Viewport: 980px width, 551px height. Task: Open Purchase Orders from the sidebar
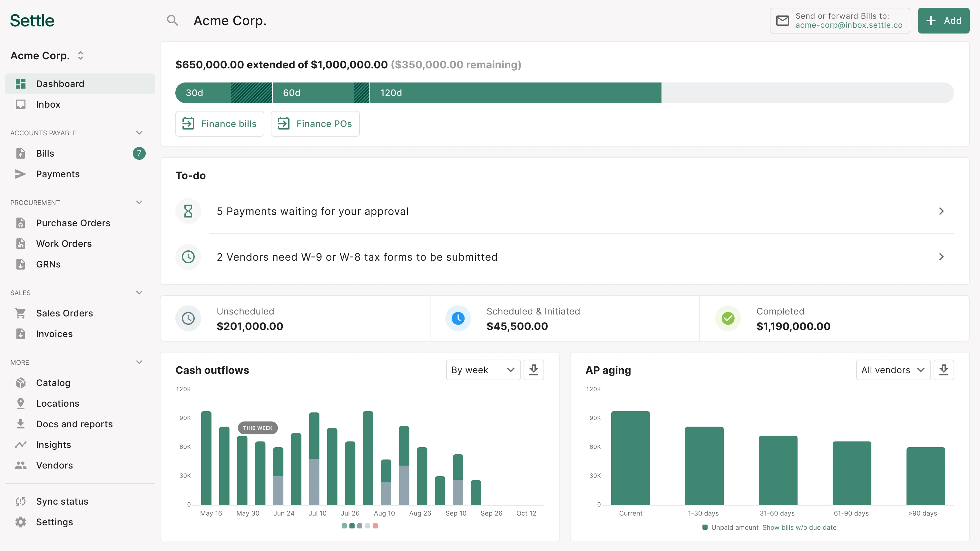[x=73, y=223]
